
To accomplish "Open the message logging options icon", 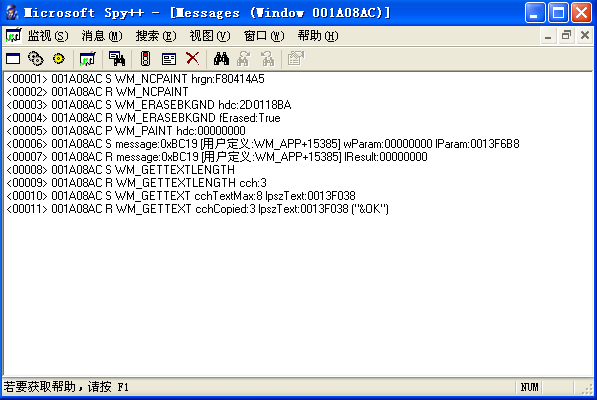I will (x=169, y=59).
